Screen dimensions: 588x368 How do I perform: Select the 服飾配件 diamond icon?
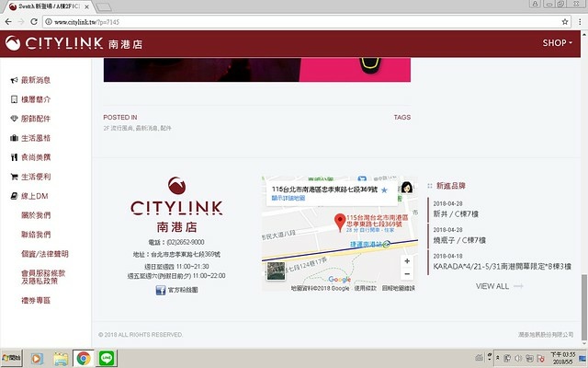click(14, 119)
